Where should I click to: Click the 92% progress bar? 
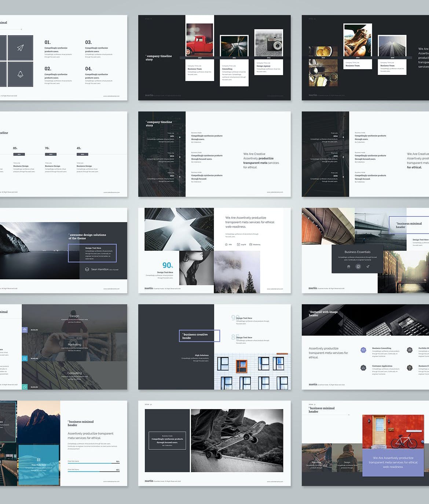click(93, 463)
